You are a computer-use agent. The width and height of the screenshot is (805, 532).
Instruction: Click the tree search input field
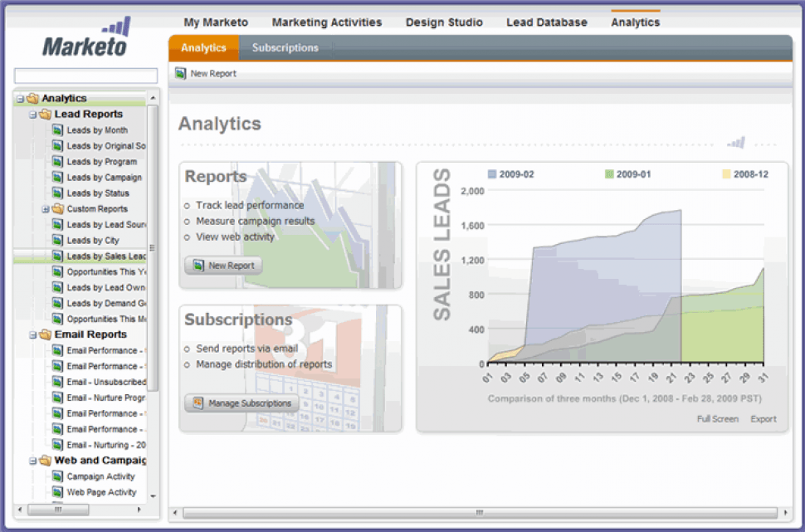[85, 76]
